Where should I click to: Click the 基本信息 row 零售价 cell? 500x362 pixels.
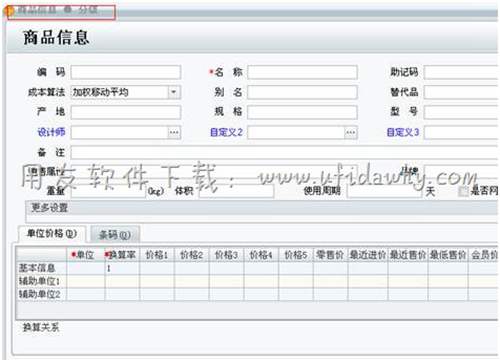[330, 268]
